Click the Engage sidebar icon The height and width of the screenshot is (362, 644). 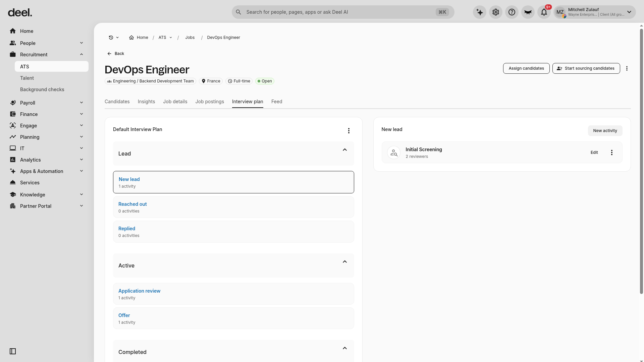(13, 126)
